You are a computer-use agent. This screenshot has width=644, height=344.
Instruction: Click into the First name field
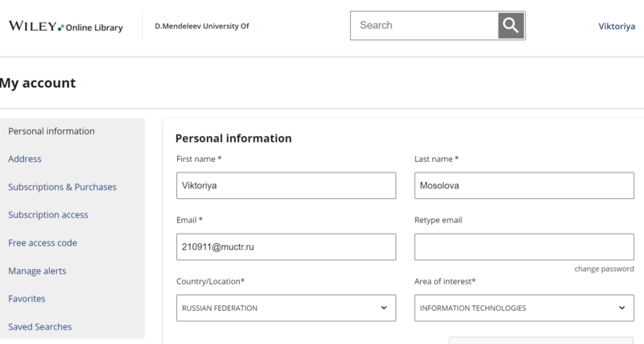287,185
